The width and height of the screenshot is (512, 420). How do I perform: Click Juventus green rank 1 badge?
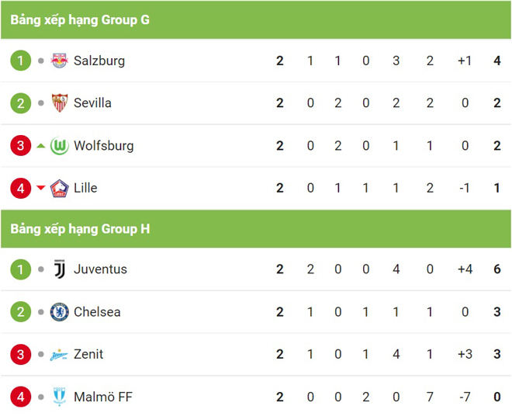[x=21, y=269]
